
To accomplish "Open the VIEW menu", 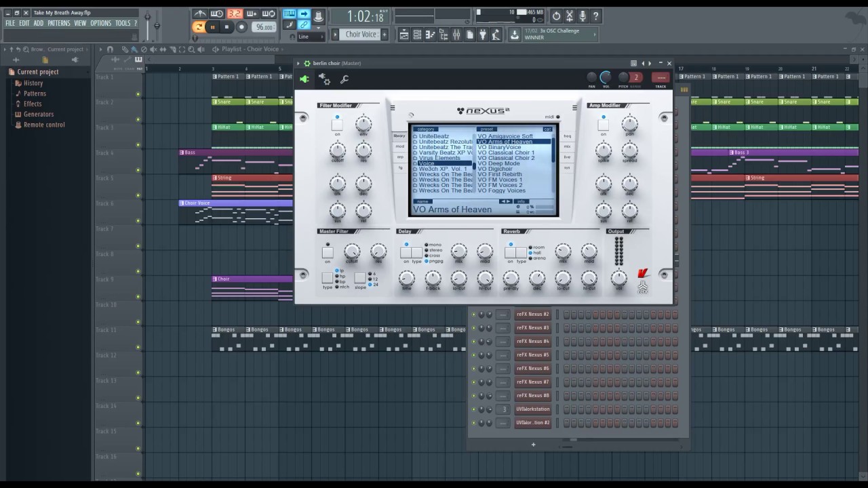I will click(x=80, y=23).
